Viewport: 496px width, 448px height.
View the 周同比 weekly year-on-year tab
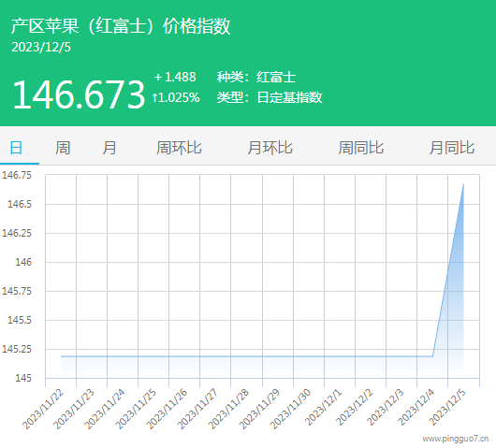pyautogui.click(x=361, y=148)
